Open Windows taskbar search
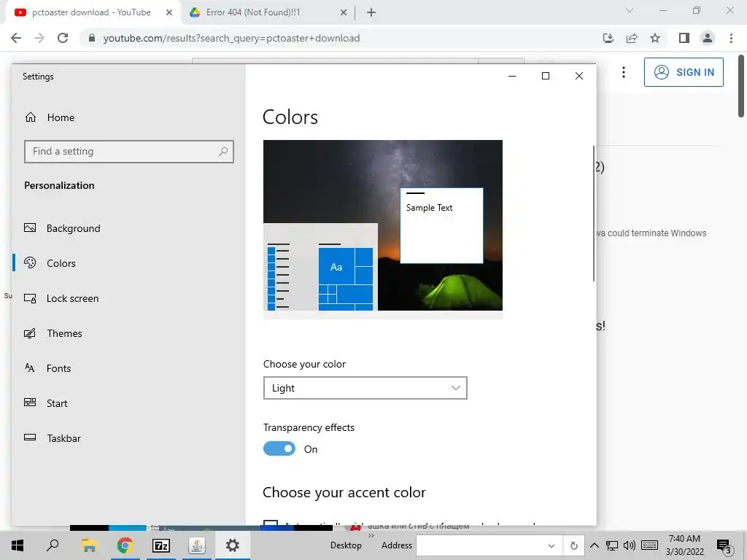Image resolution: width=747 pixels, height=560 pixels. [53, 545]
